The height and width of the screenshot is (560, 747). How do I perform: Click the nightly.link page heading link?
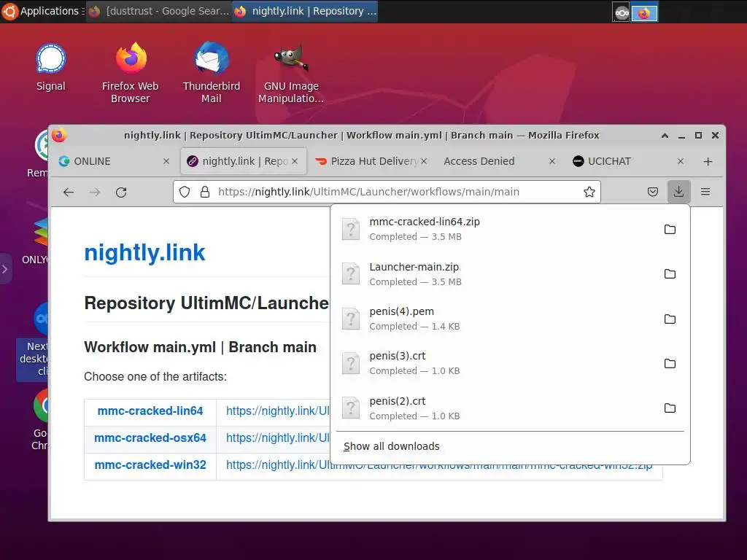(144, 252)
